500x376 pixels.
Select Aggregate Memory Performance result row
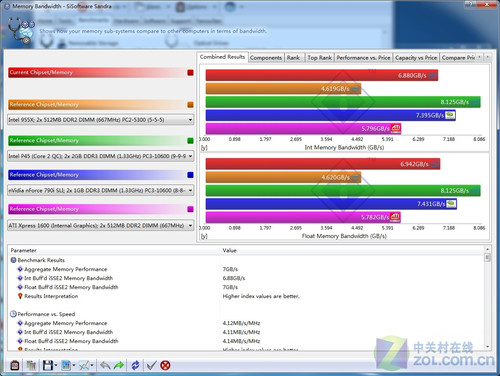tap(65, 269)
